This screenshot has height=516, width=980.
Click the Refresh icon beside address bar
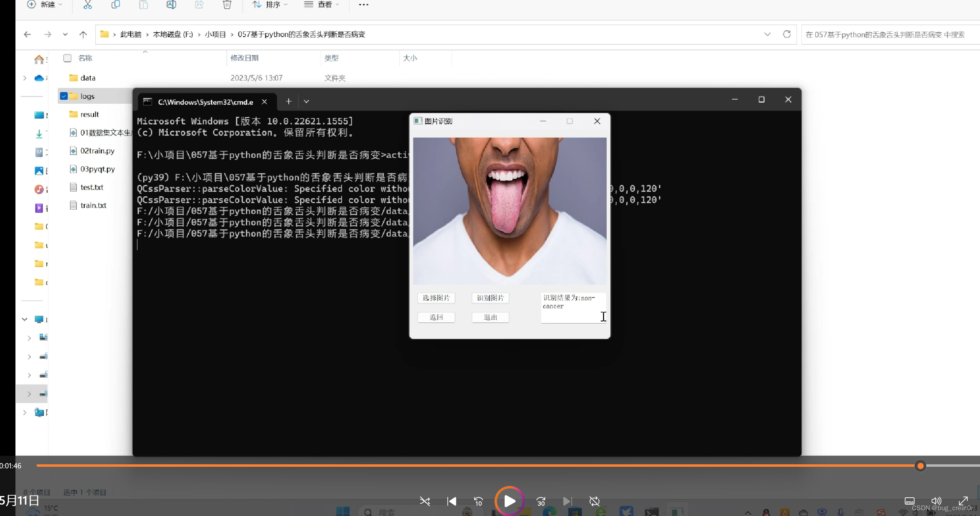click(x=786, y=34)
